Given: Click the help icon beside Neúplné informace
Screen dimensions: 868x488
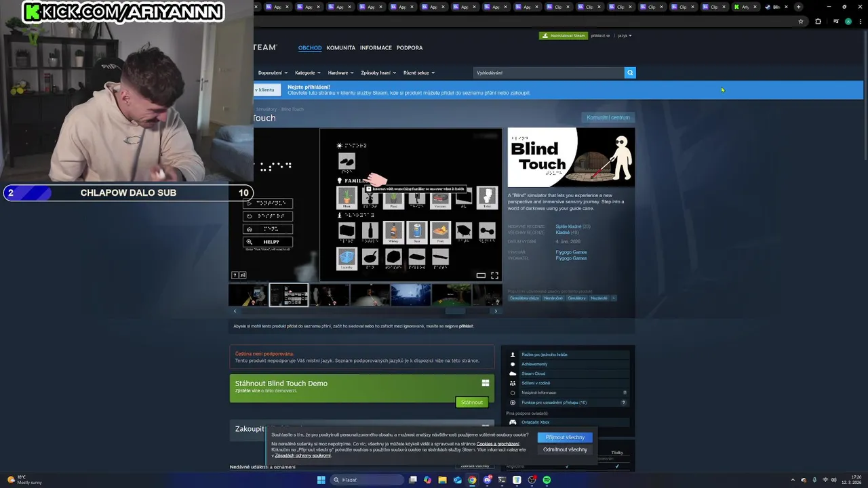Looking at the screenshot, I should 625,392.
